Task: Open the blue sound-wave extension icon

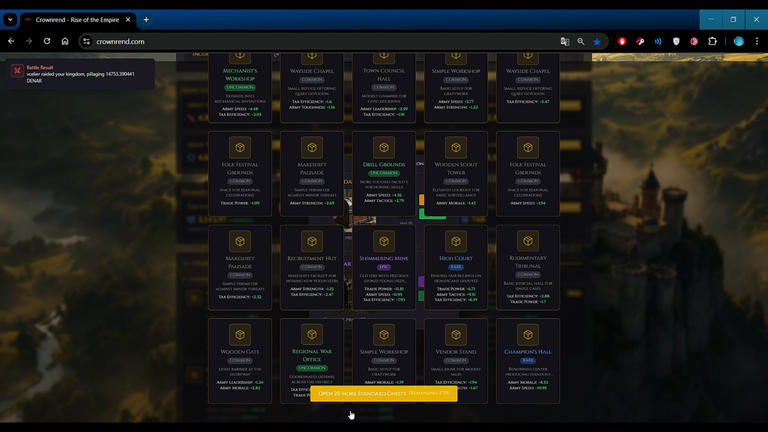Action: [x=658, y=42]
